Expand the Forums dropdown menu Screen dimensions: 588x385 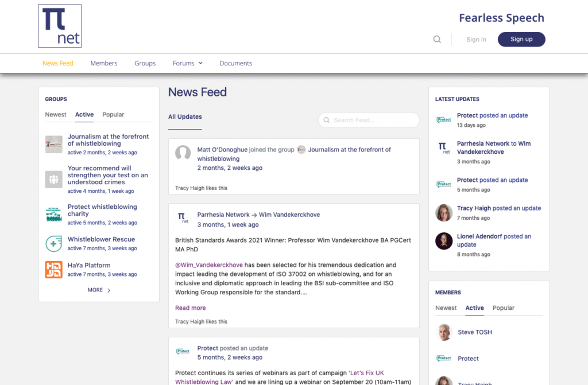click(x=188, y=63)
